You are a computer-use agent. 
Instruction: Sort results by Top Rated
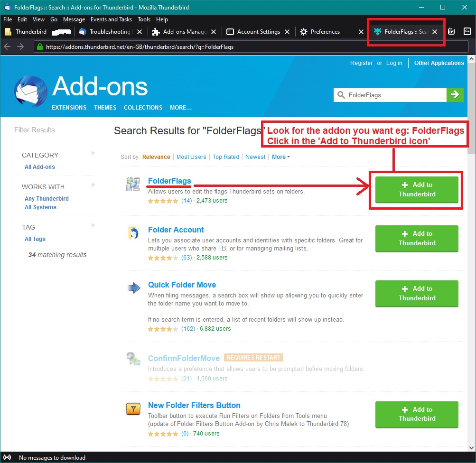[x=226, y=157]
